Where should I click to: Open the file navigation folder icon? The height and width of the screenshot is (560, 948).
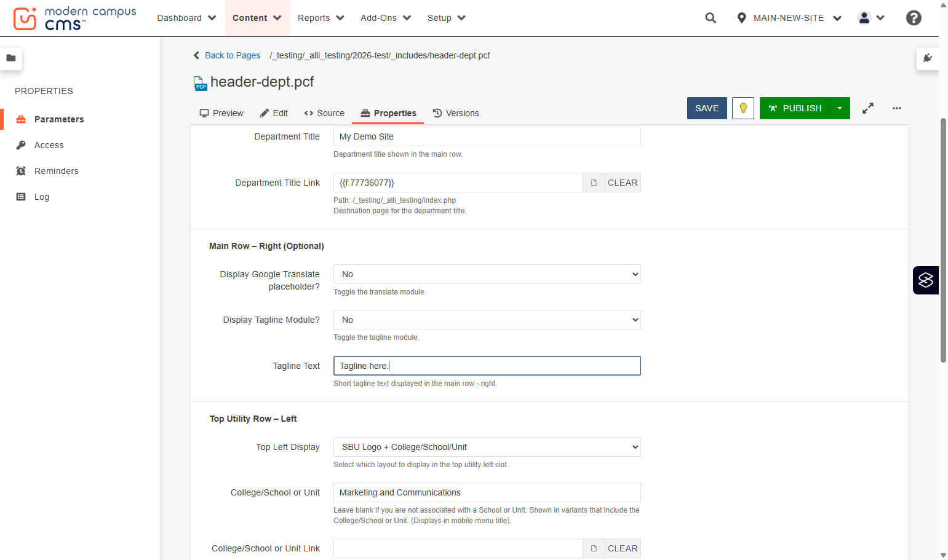point(11,58)
